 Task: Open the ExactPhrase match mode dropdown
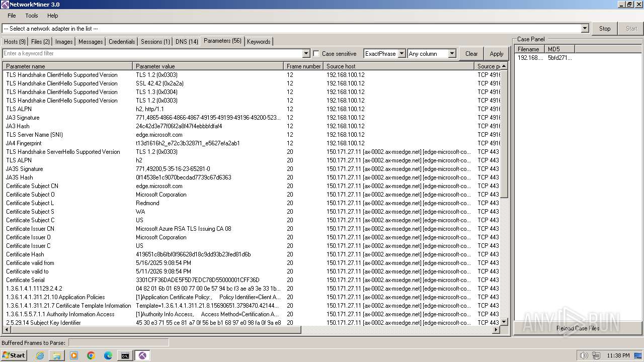click(401, 53)
